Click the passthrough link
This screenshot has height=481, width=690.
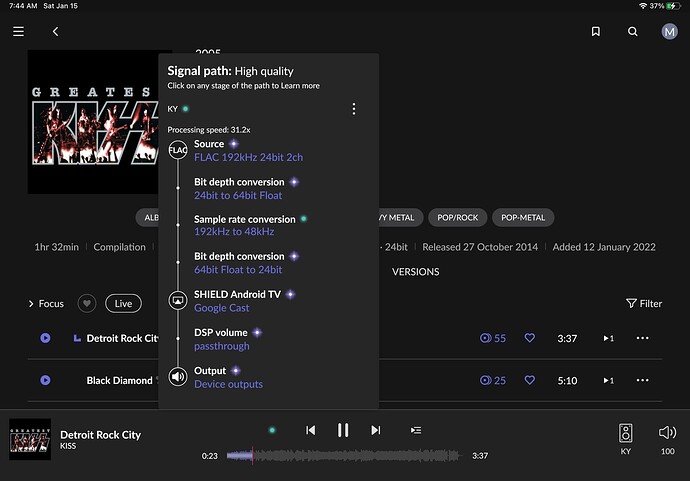point(222,346)
